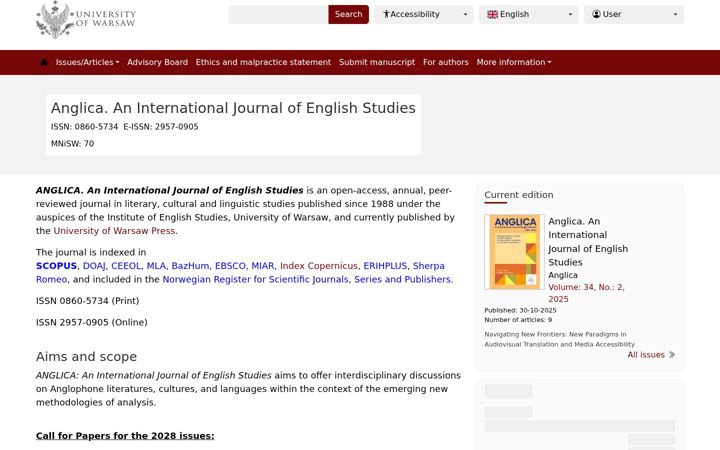Click the Published: 30-10-2025 text
720x450 pixels.
click(520, 310)
